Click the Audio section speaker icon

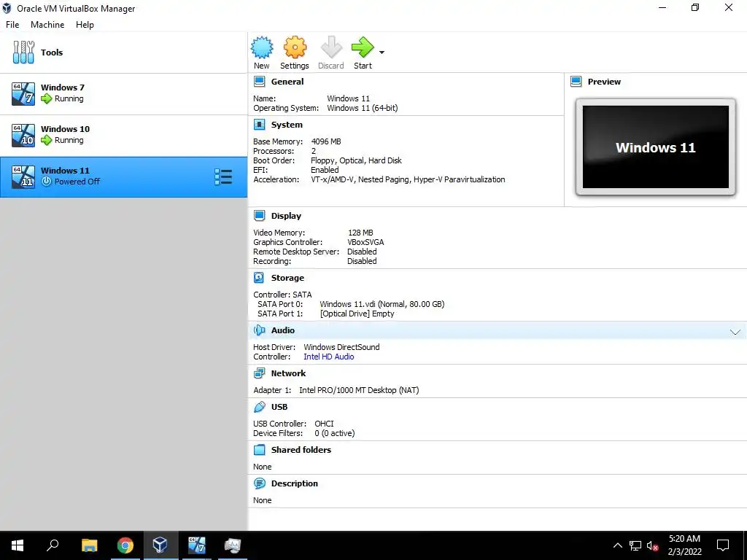(x=260, y=330)
